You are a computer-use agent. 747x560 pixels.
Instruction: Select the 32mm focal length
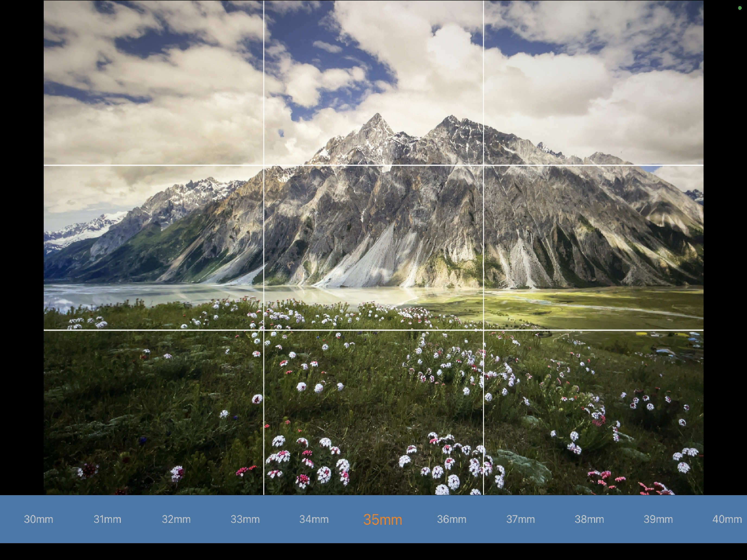coord(176,519)
